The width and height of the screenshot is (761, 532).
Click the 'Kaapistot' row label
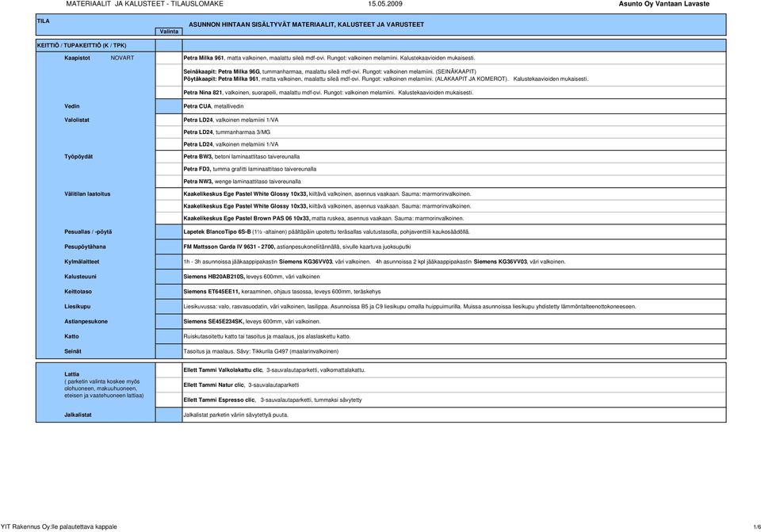coord(77,58)
